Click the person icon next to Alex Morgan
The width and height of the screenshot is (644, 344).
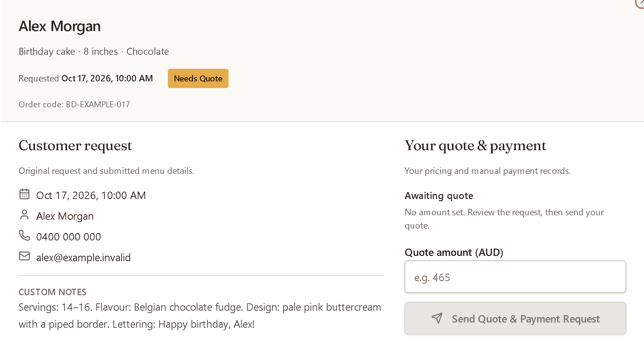tap(24, 215)
